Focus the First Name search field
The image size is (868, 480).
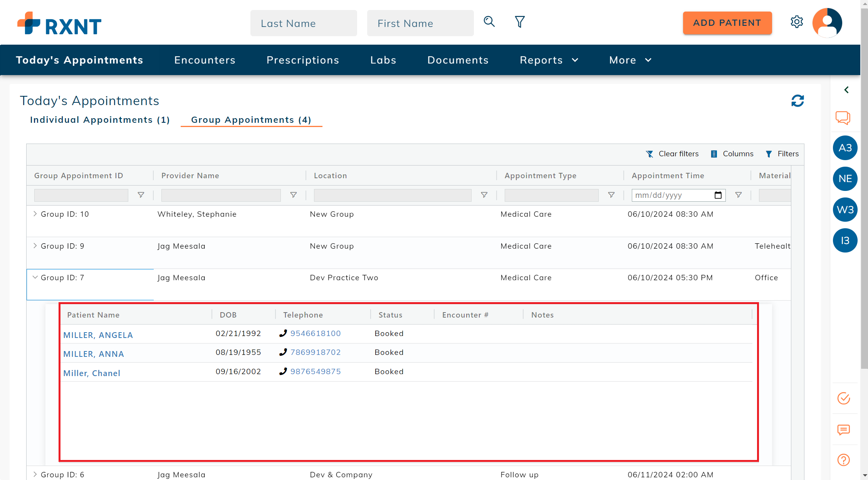(x=420, y=23)
